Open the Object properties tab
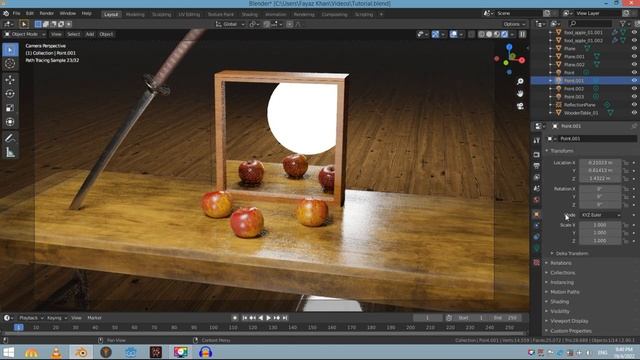This screenshot has height=360, width=640. click(537, 214)
